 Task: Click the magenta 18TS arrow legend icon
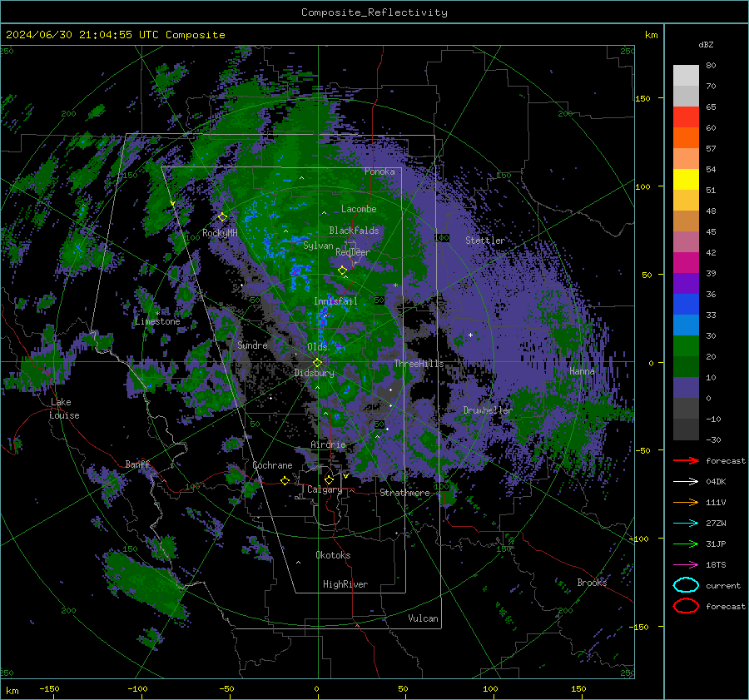686,565
